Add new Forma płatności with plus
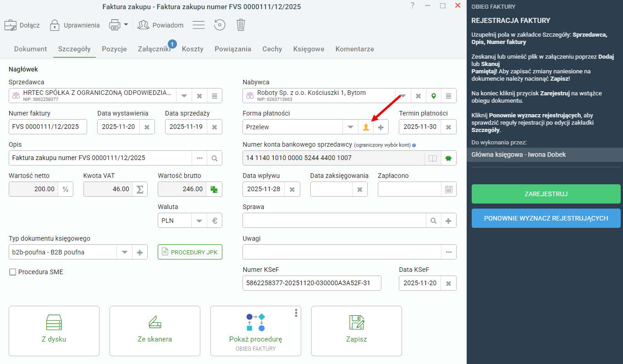 pyautogui.click(x=381, y=127)
